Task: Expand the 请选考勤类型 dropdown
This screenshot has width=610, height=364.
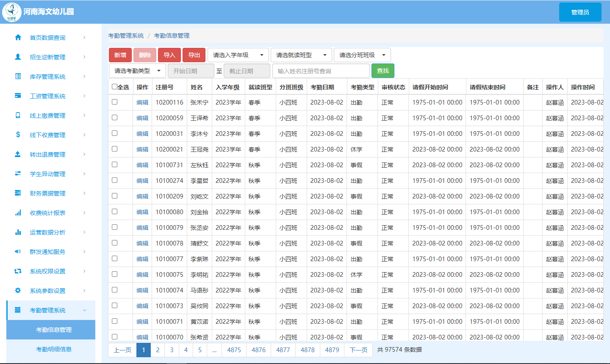Action: [137, 71]
